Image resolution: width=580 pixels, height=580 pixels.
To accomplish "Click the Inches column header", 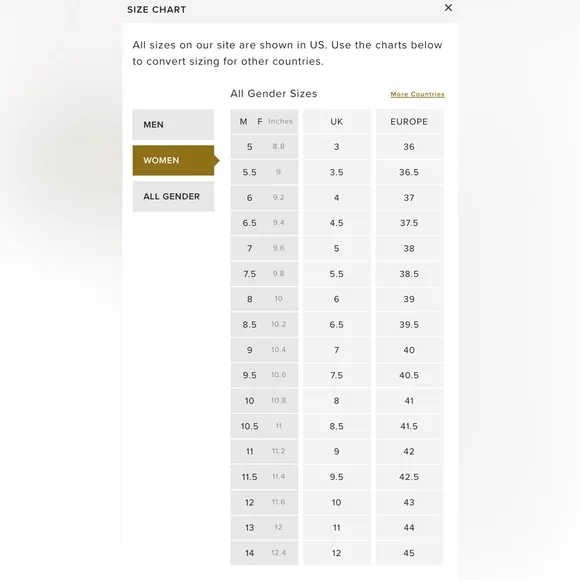I will (280, 121).
